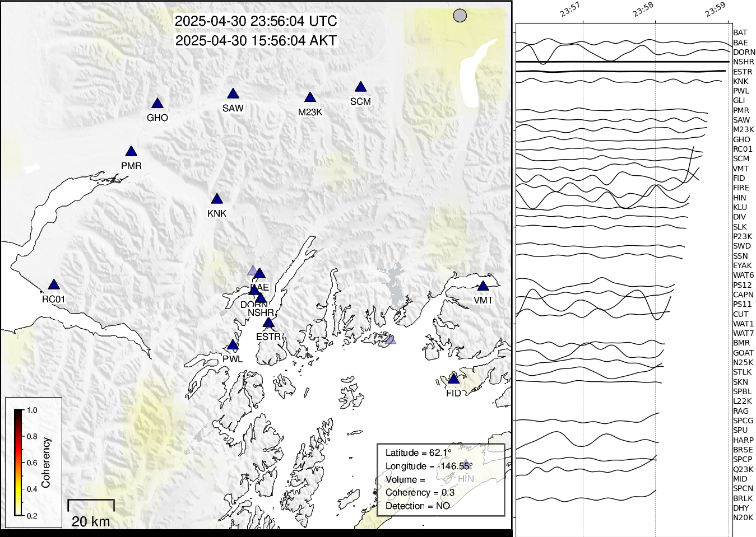Click the BAT label in trace list
756x537 pixels.
[740, 33]
